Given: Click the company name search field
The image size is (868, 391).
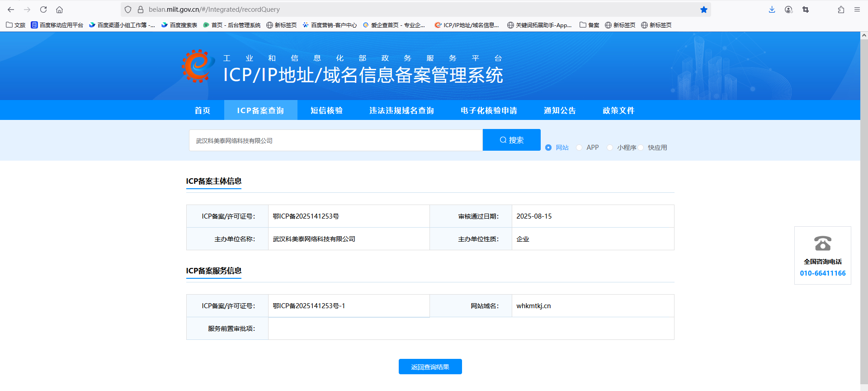Looking at the screenshot, I should 335,141.
